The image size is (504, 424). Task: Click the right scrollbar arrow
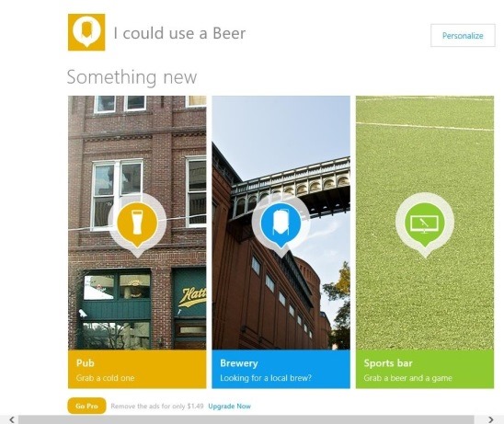(490, 419)
